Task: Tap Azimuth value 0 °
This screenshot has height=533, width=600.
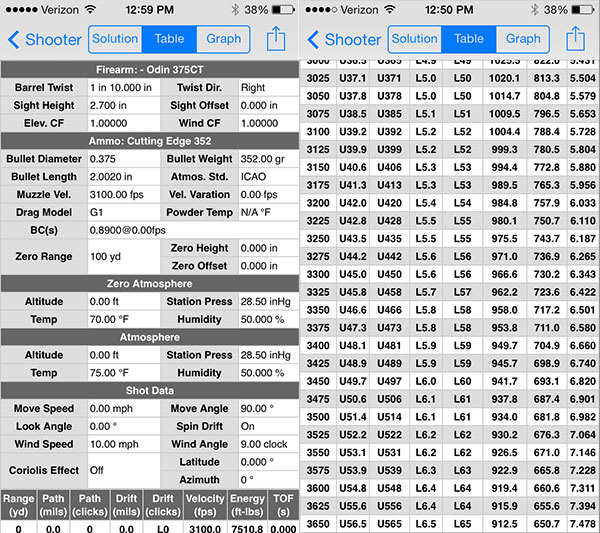Action: point(268,479)
